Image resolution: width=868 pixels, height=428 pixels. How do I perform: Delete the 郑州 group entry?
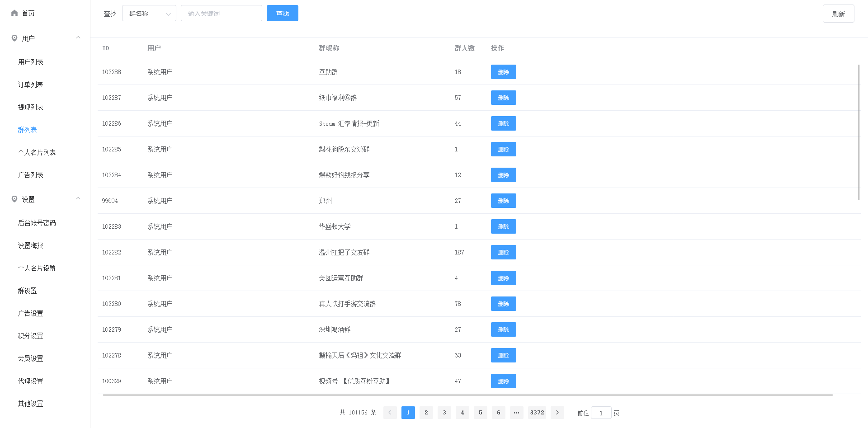[x=503, y=201]
